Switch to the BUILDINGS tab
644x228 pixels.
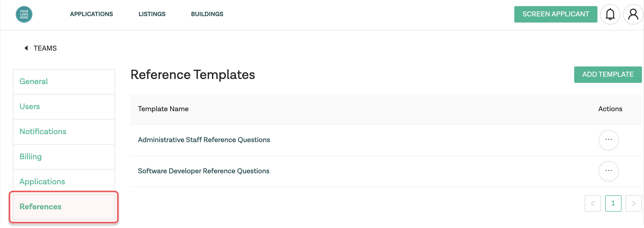pos(207,14)
